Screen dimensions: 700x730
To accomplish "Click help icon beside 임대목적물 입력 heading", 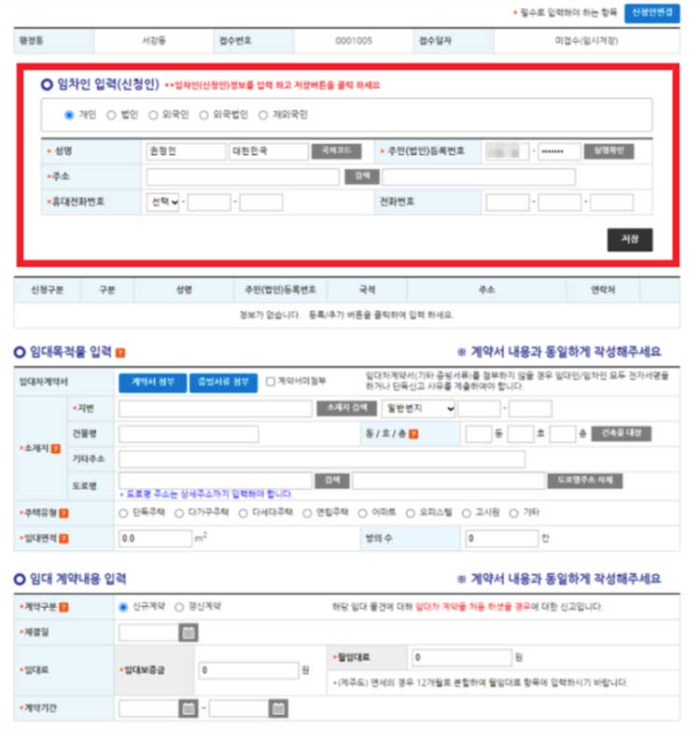I will click(x=120, y=353).
